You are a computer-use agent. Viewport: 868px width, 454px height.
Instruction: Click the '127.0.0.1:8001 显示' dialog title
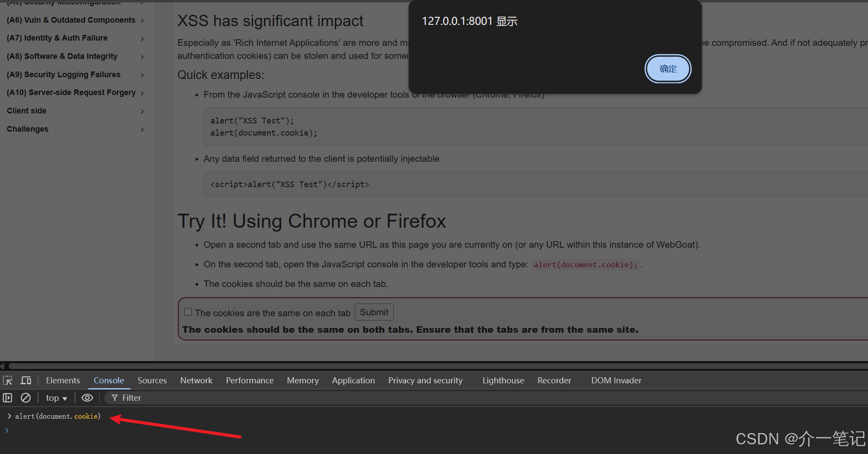[470, 21]
